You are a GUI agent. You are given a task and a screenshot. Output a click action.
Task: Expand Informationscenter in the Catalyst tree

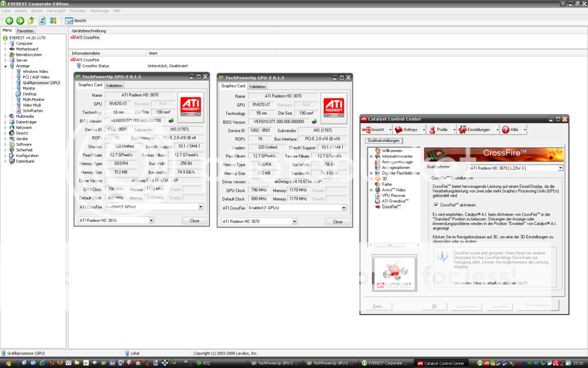(x=372, y=156)
